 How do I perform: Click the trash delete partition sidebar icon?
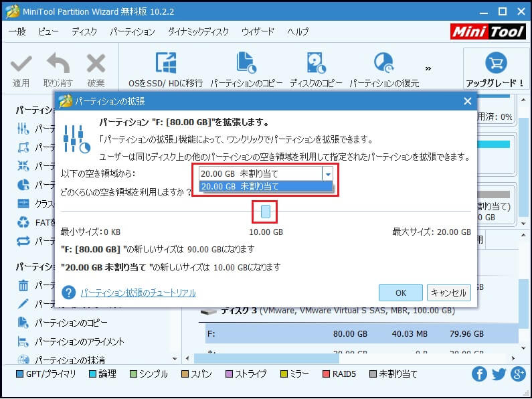pos(23,285)
